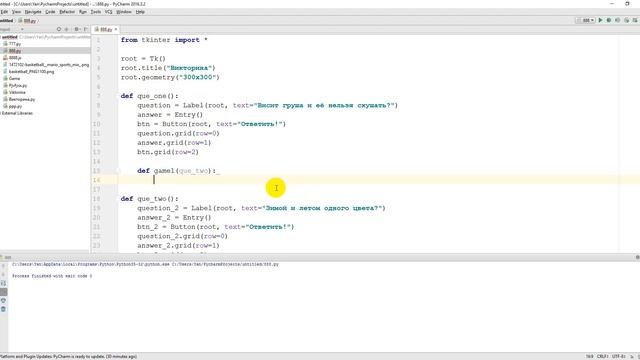Click on 'def que_two():' line
The image size is (640, 360).
click(x=149, y=199)
